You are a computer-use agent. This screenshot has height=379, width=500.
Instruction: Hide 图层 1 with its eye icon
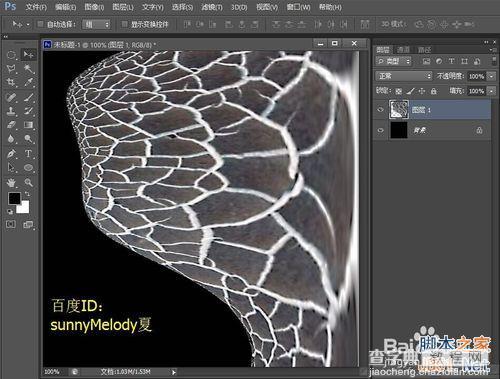(x=380, y=110)
